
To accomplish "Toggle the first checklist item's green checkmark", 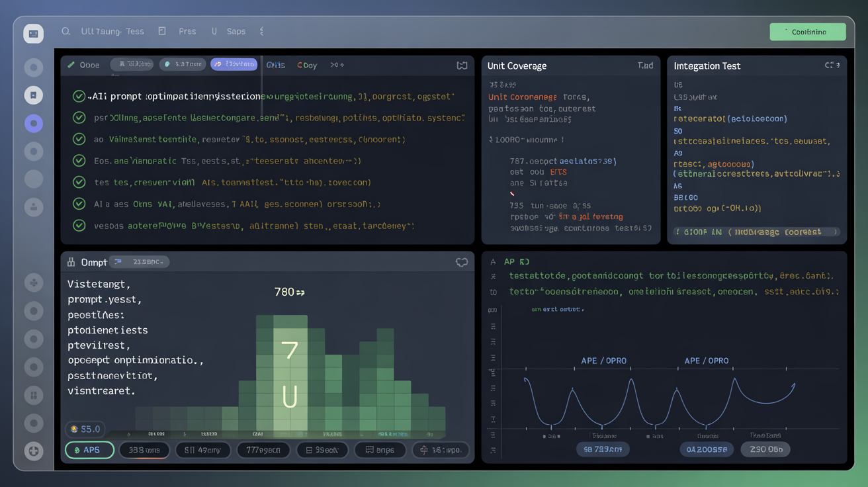I will click(79, 96).
